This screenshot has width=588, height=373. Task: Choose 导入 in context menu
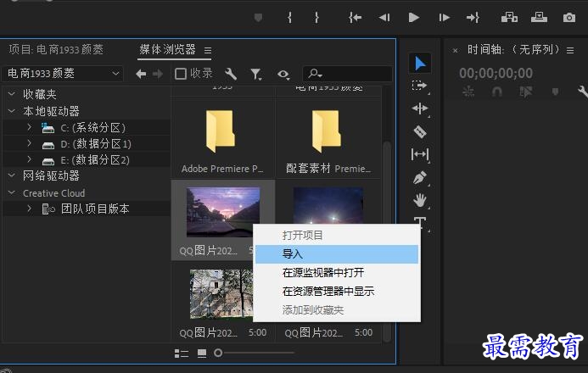click(337, 254)
